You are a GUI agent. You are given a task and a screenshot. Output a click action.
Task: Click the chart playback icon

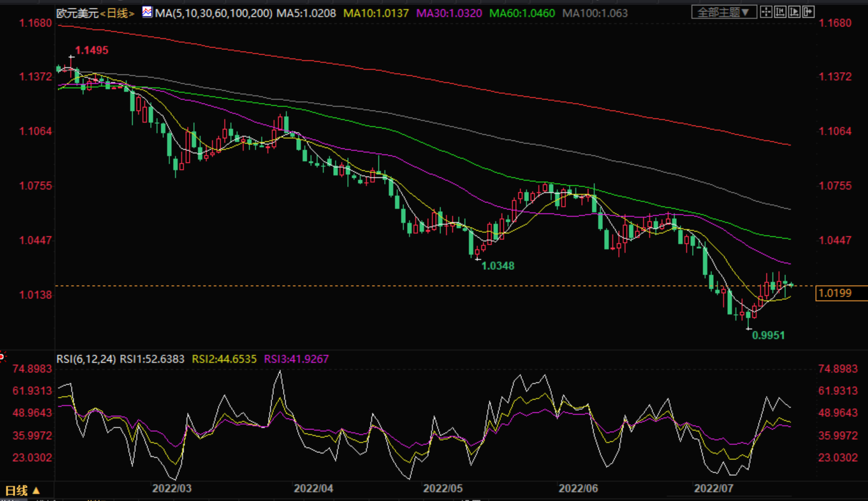pyautogui.click(x=794, y=12)
